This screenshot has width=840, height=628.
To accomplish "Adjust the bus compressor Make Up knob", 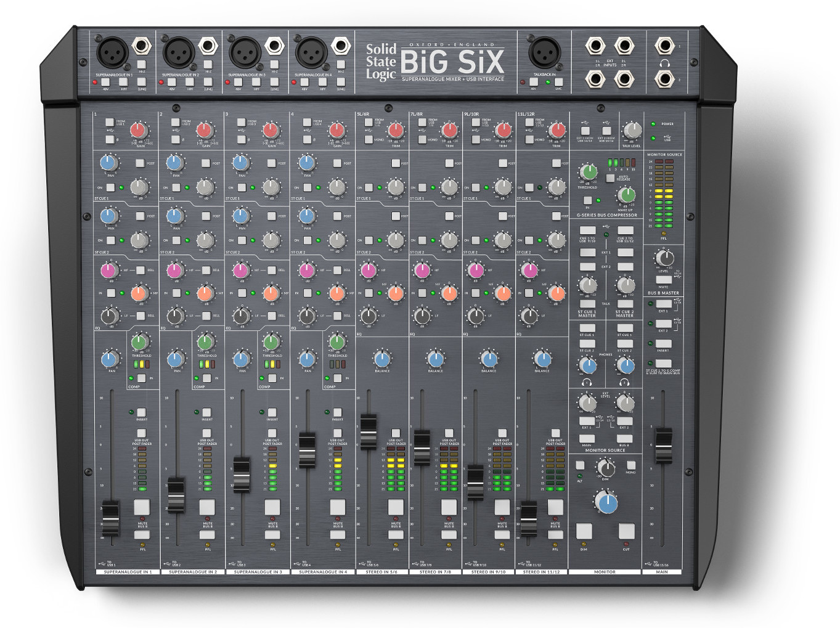I will pyautogui.click(x=626, y=195).
